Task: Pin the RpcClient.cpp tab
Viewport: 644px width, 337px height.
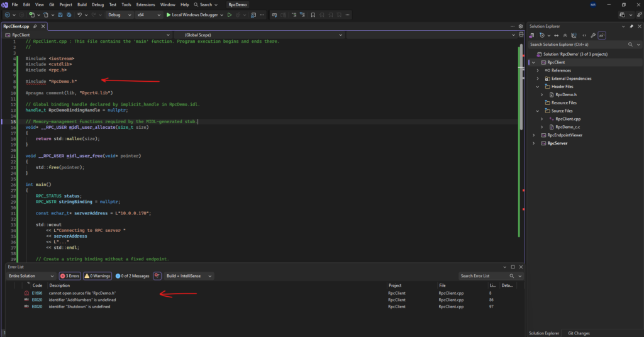Action: point(35,26)
